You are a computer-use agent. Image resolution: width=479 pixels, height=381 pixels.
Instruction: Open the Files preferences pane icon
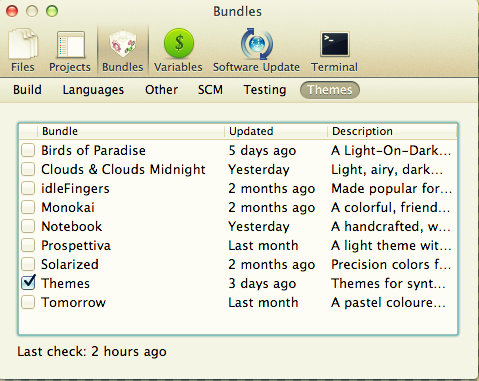pos(23,44)
